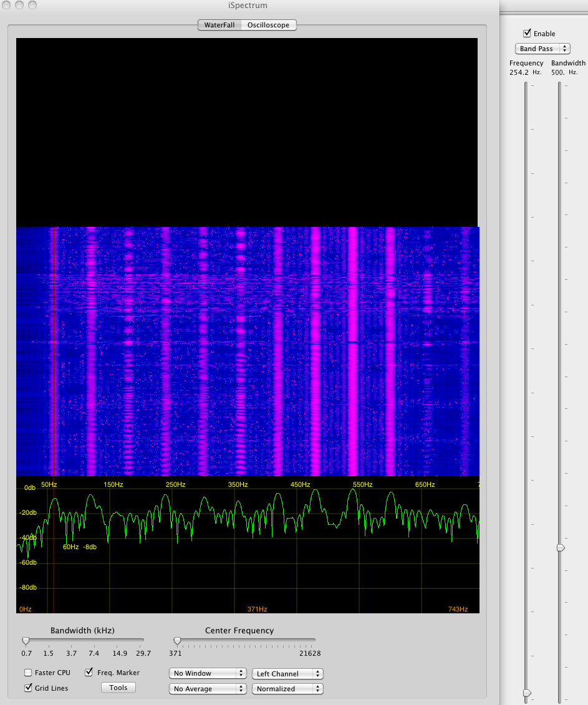Click the 60Hz -8db marker readout

coord(80,547)
